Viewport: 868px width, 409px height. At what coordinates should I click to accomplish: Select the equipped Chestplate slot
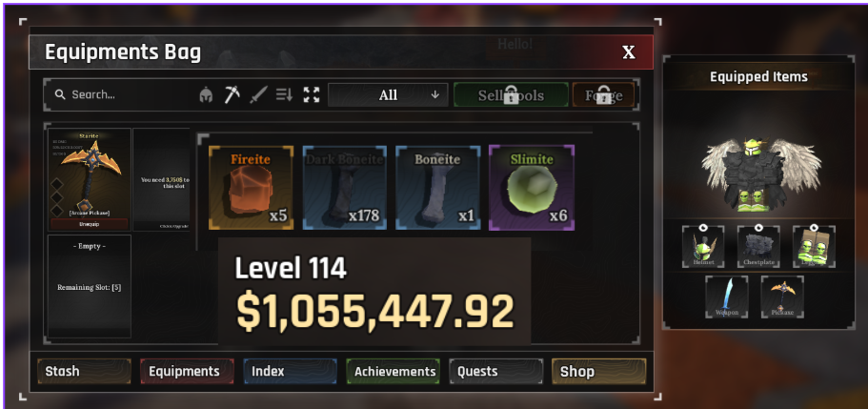(758, 247)
